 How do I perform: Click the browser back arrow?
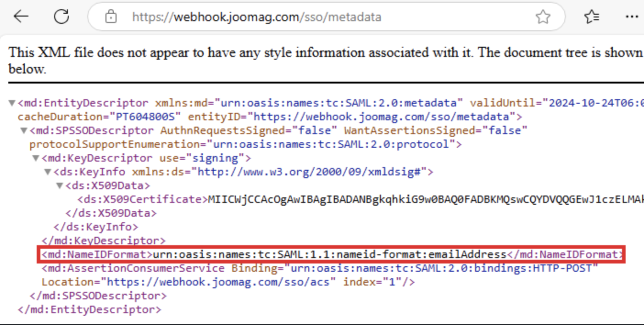click(x=21, y=17)
